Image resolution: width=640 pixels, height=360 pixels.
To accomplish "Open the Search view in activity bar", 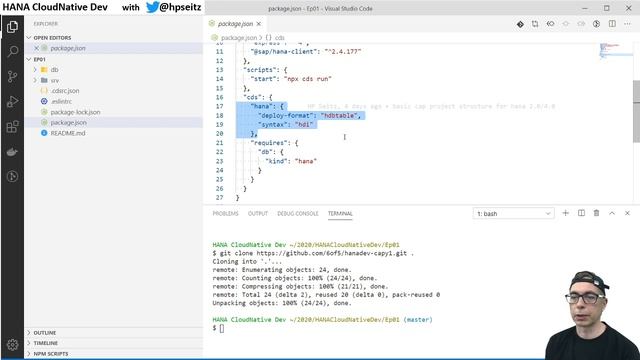I will tap(12, 51).
